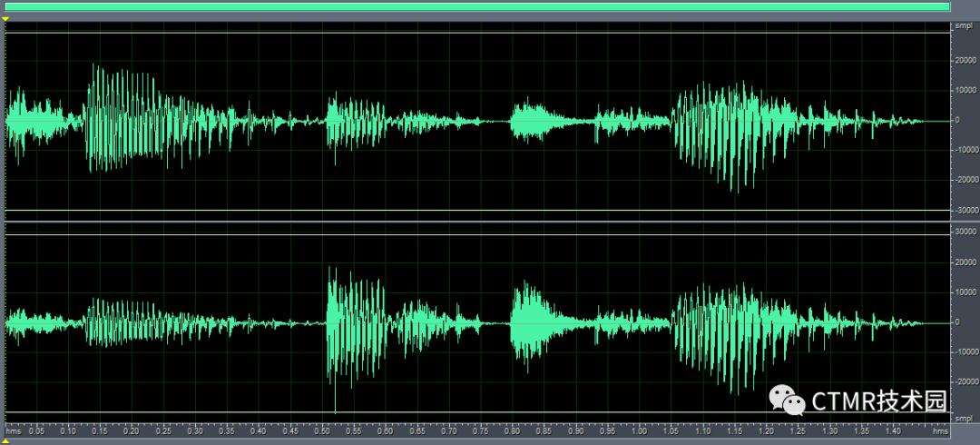Click the 0.05 mark on the time ruler
980x445 pixels.
[37, 432]
